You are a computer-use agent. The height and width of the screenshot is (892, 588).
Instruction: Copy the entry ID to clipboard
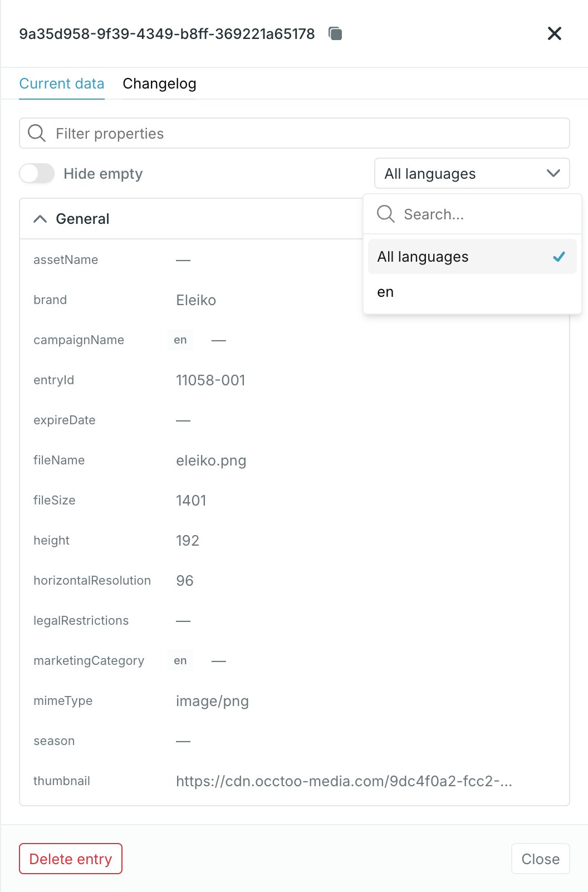point(335,34)
